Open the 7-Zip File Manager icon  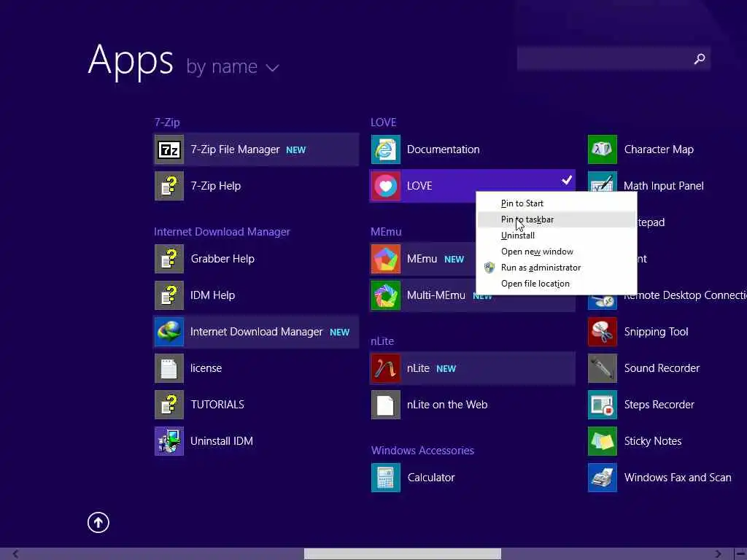coord(169,149)
